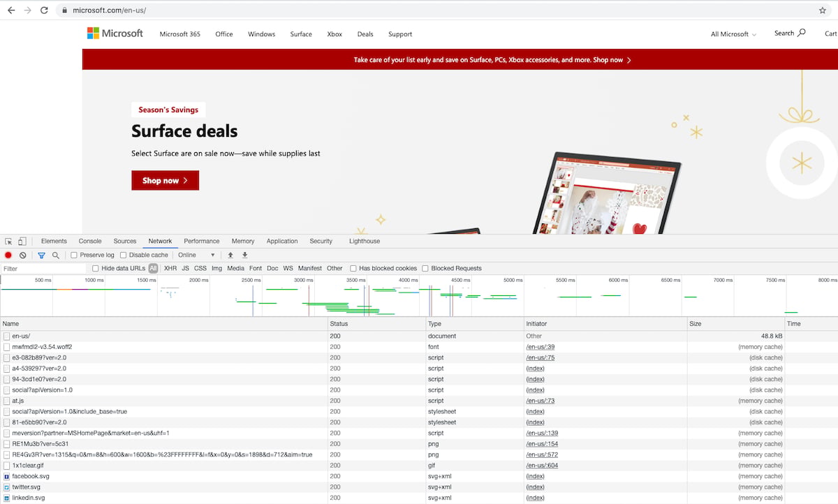Screen dimensions: 838x504
Task: Click the lock icon in the address bar
Action: coord(64,10)
